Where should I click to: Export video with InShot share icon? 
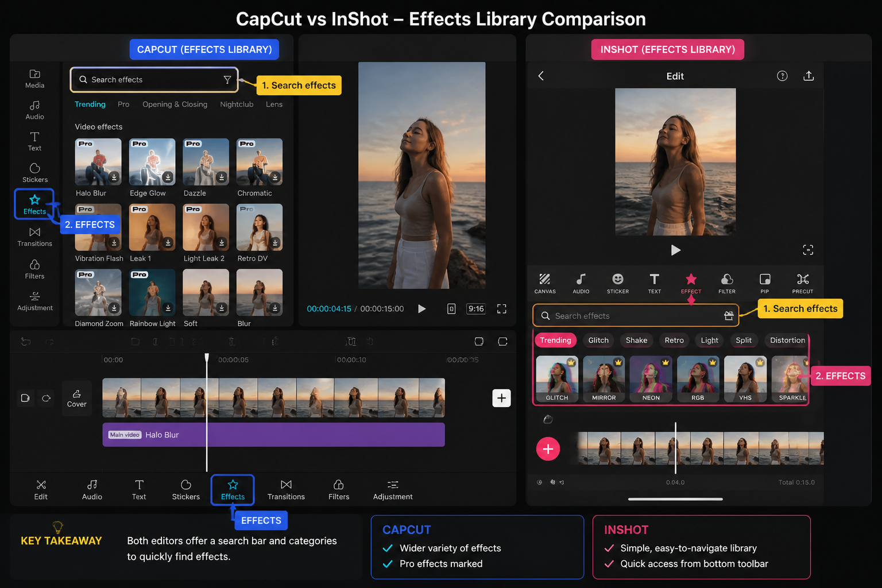pyautogui.click(x=808, y=76)
